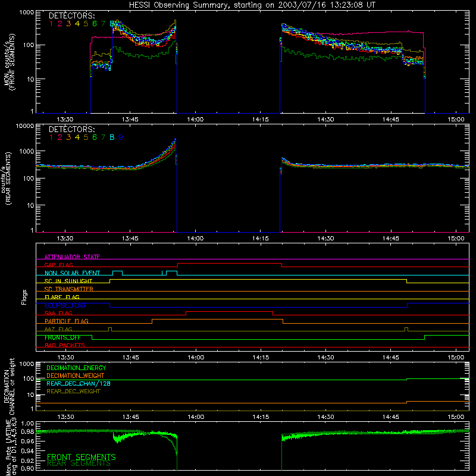The height and width of the screenshot is (476, 476).
Task: Click "DETECTORS:" heading in front segments plot
Action: click(71, 15)
